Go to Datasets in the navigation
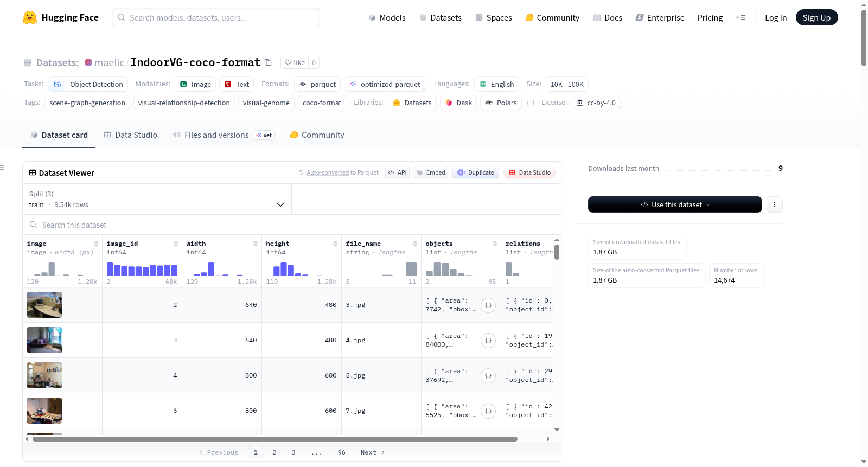Screen dimensions: 868x467 coord(441,17)
